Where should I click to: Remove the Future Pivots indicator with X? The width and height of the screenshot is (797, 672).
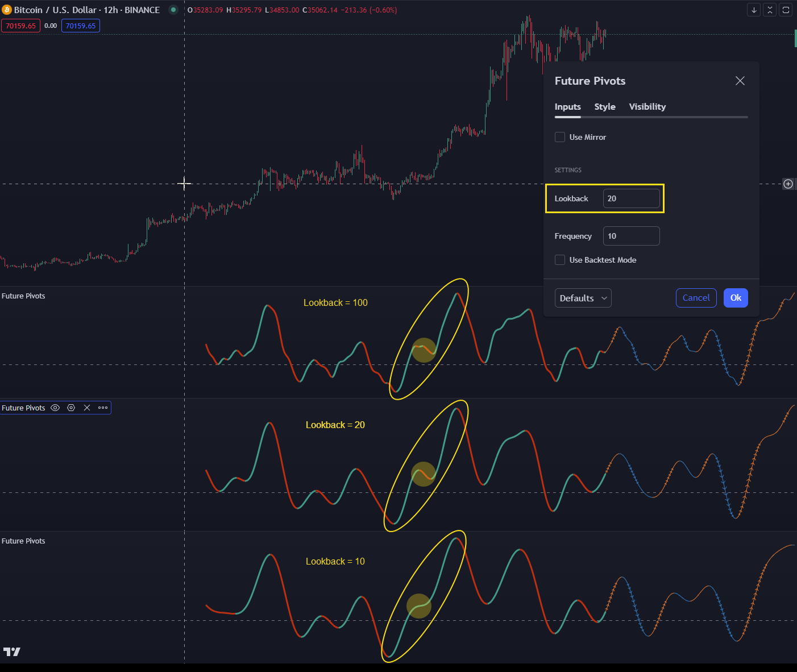87,408
